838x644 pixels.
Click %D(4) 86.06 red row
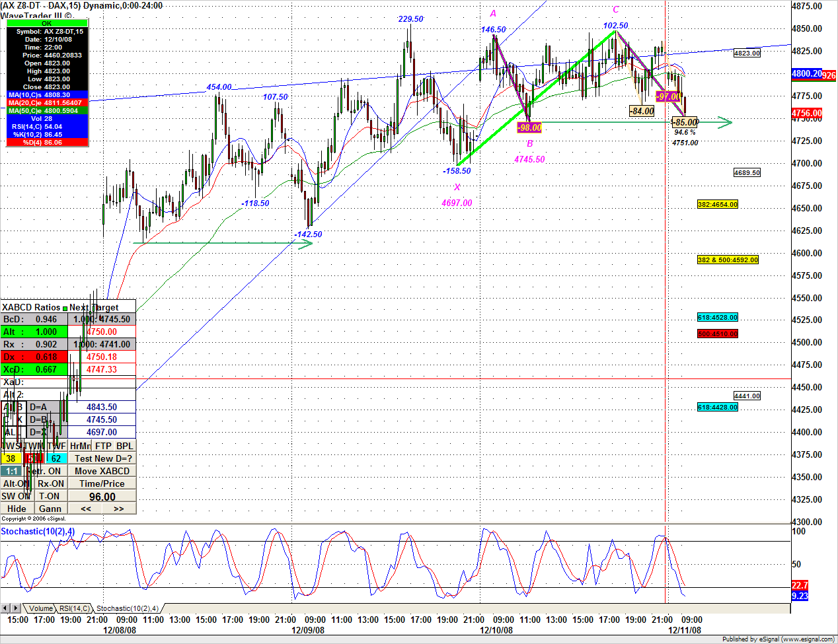pos(47,143)
